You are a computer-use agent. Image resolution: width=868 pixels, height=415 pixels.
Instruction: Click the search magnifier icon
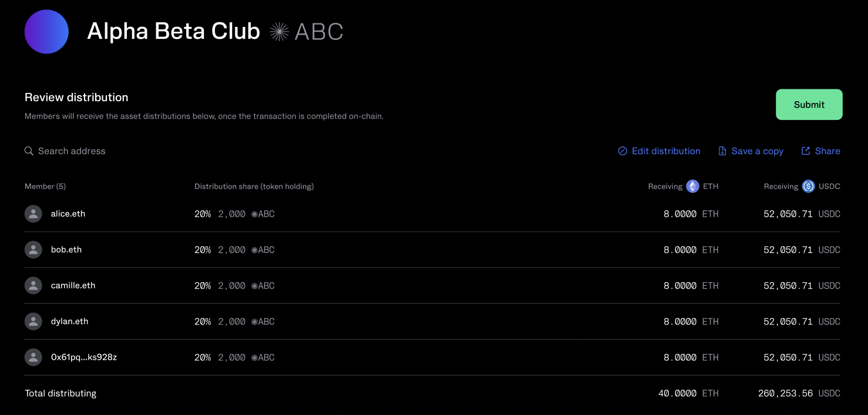[29, 151]
